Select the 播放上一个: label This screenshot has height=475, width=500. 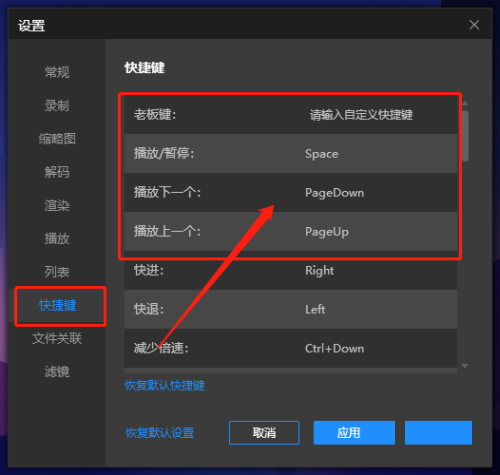click(167, 231)
